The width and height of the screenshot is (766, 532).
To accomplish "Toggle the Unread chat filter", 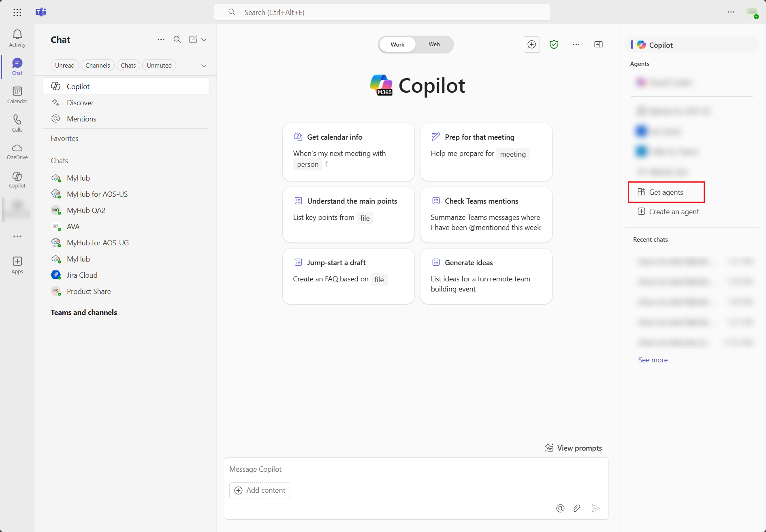I will (65, 66).
